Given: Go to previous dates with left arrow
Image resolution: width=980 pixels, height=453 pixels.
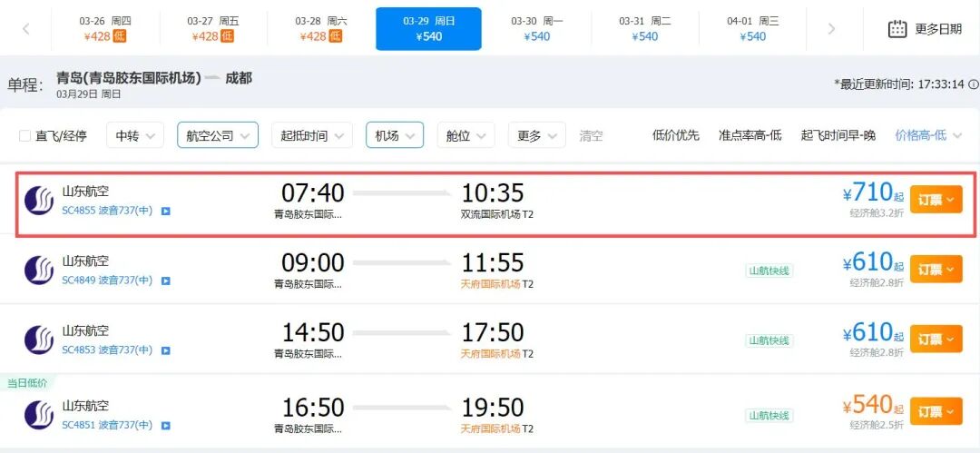Looking at the screenshot, I should [x=25, y=29].
